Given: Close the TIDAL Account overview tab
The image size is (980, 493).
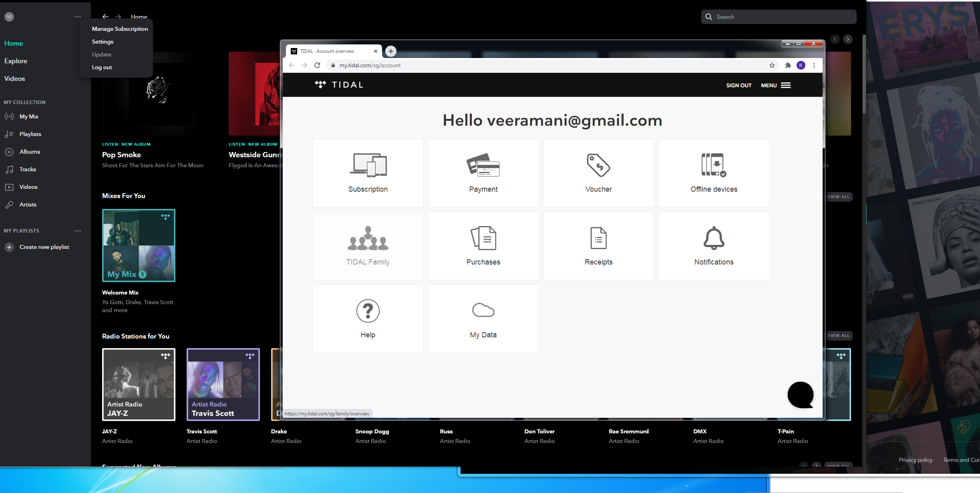Looking at the screenshot, I should [x=375, y=51].
